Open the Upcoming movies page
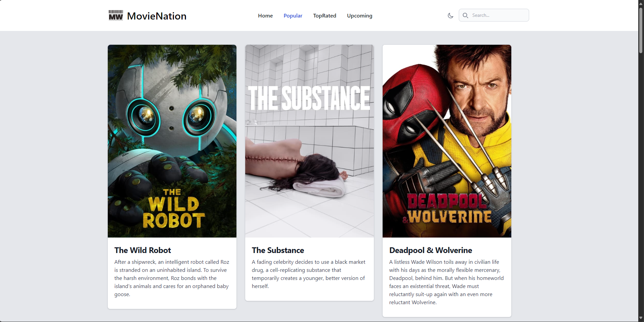This screenshot has width=644, height=322. click(x=359, y=15)
